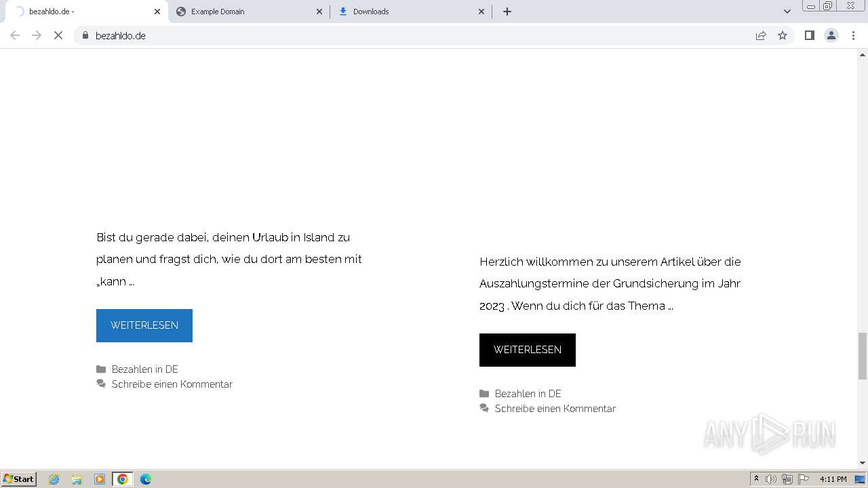
Task: Go back to previous page
Action: pyautogui.click(x=15, y=35)
